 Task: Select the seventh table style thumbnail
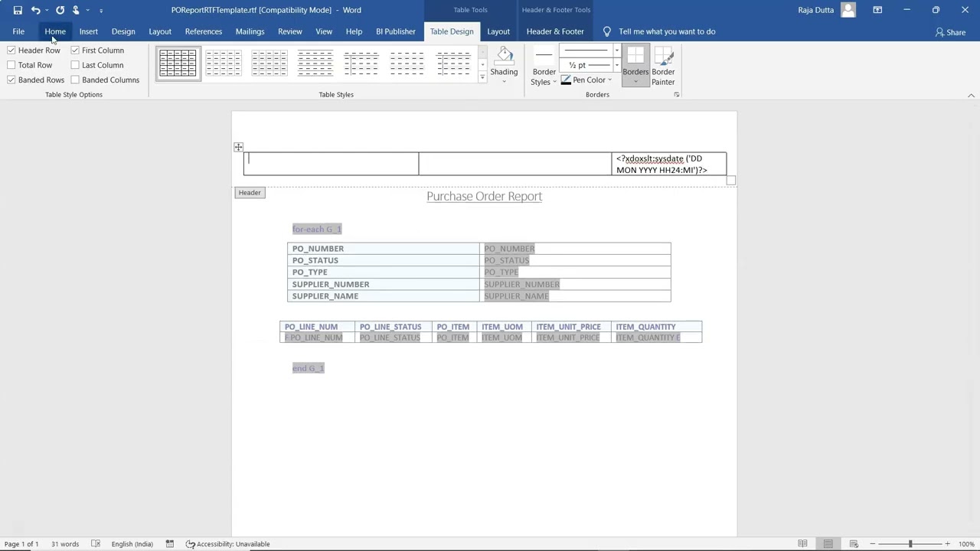tap(453, 64)
